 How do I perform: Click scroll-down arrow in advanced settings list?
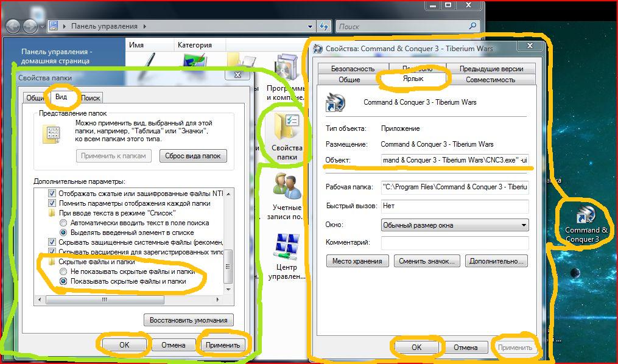tap(228, 290)
